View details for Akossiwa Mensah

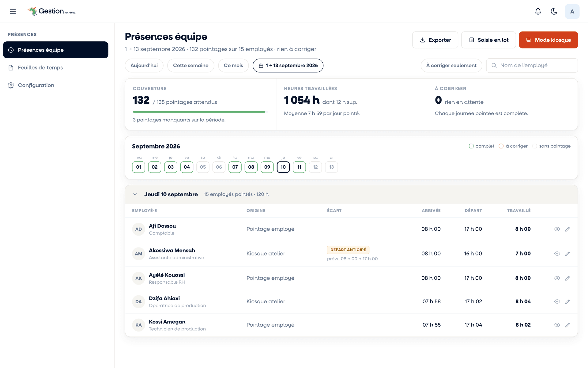[557, 254]
